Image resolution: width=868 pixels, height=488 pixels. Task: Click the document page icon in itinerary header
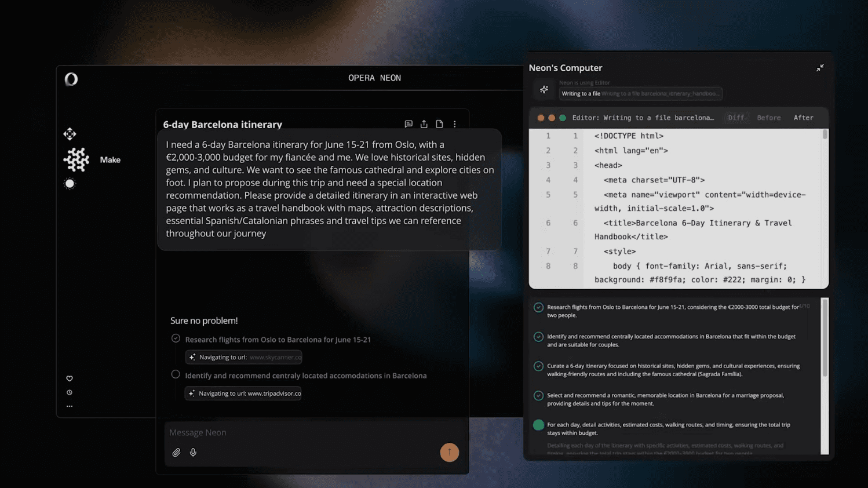(439, 124)
